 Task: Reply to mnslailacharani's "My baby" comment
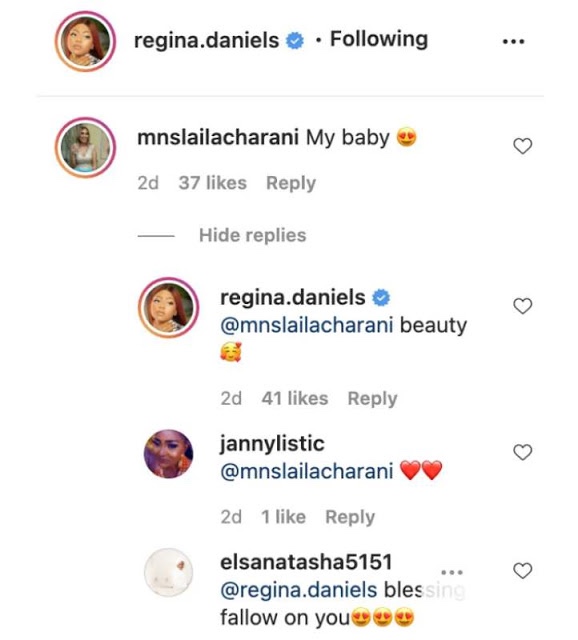[291, 183]
